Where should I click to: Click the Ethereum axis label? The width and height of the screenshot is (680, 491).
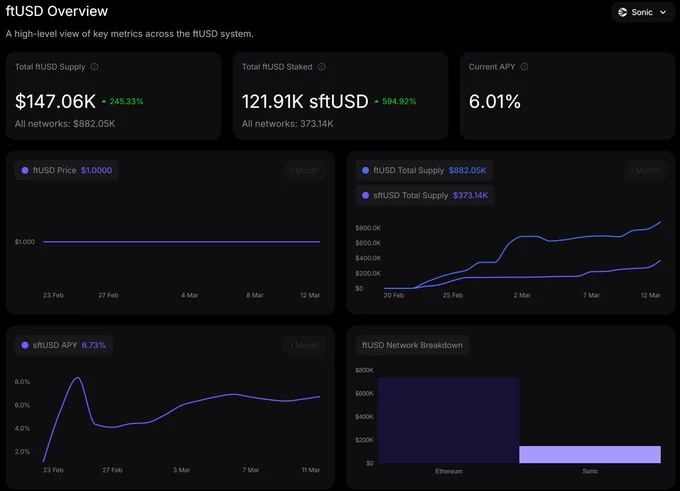click(x=449, y=471)
